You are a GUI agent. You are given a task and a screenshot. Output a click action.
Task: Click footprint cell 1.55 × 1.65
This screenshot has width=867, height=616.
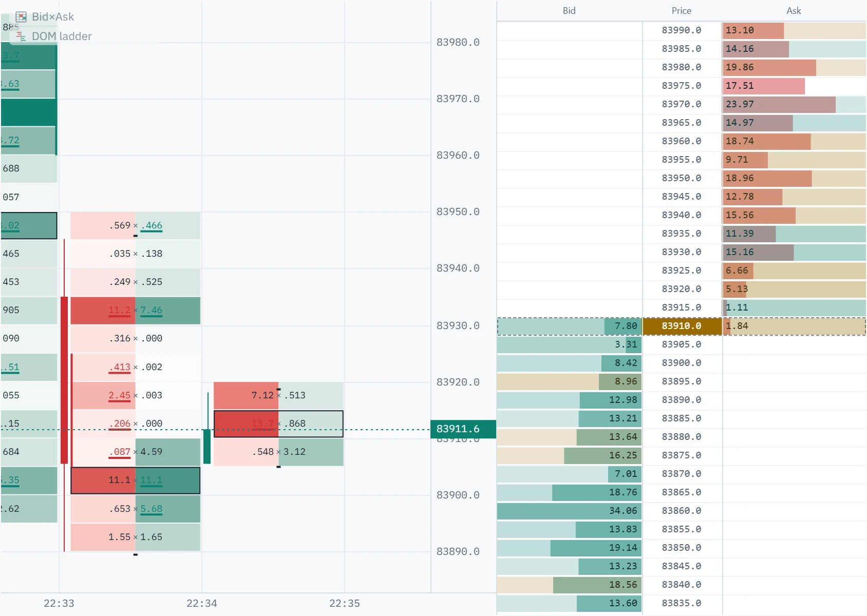coord(136,537)
